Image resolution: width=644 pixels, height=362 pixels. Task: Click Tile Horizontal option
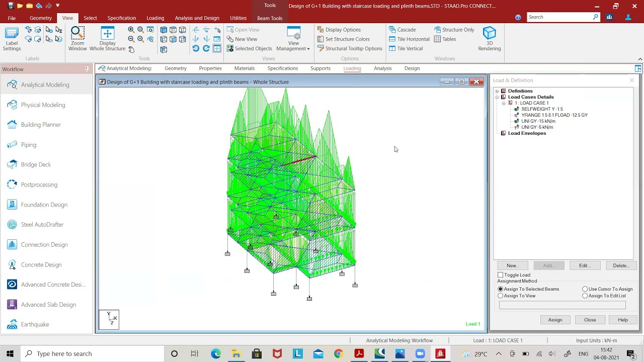pos(409,39)
